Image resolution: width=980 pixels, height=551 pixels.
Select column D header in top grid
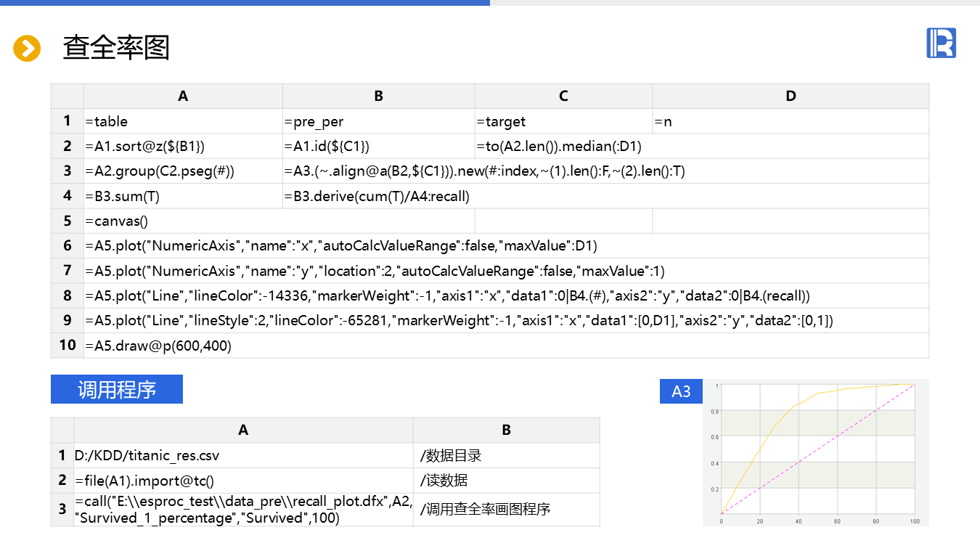(x=791, y=96)
